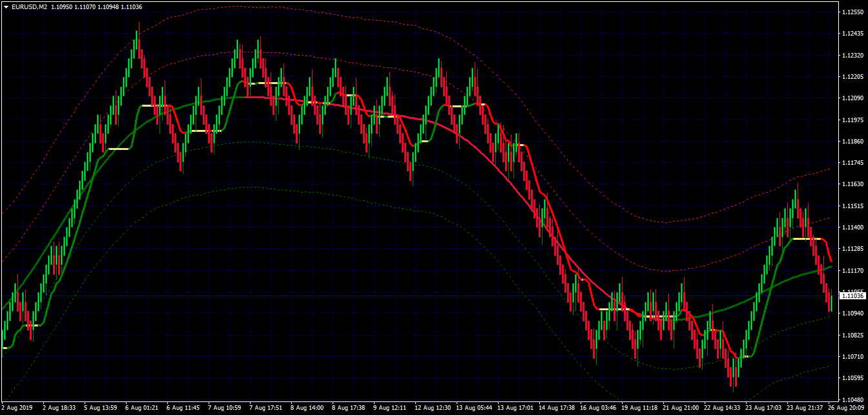
Task: Click the 1.11400 price scale label
Action: [x=852, y=227]
